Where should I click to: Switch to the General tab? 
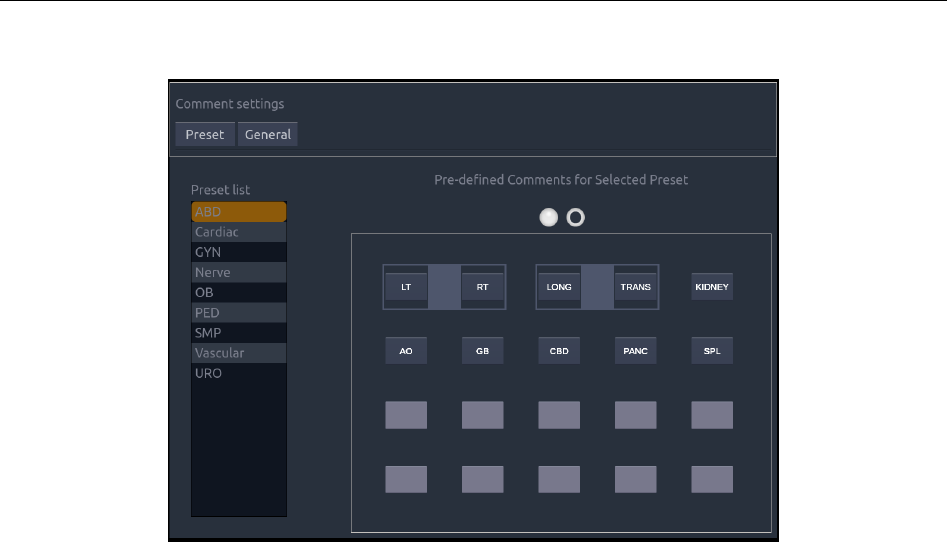[x=268, y=134]
